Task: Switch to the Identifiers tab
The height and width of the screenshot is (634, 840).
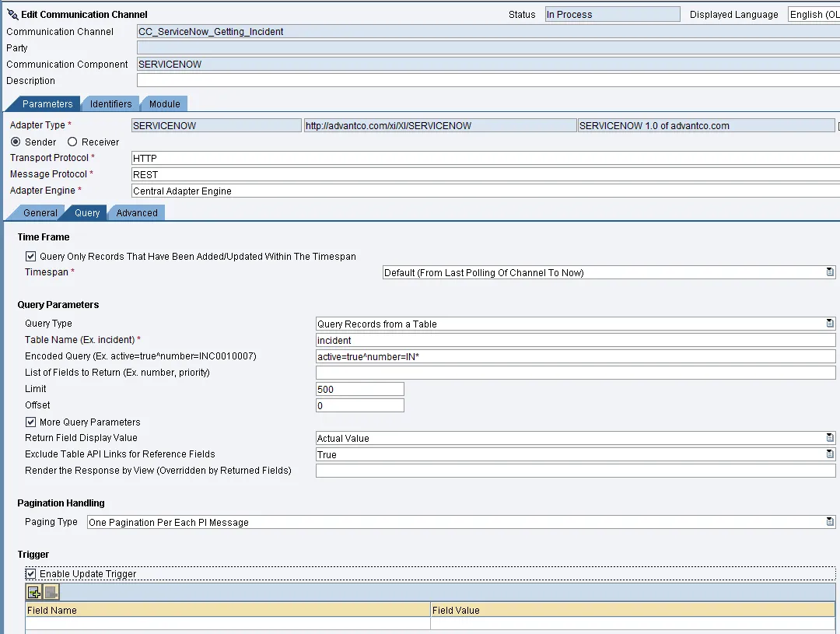Action: point(110,104)
